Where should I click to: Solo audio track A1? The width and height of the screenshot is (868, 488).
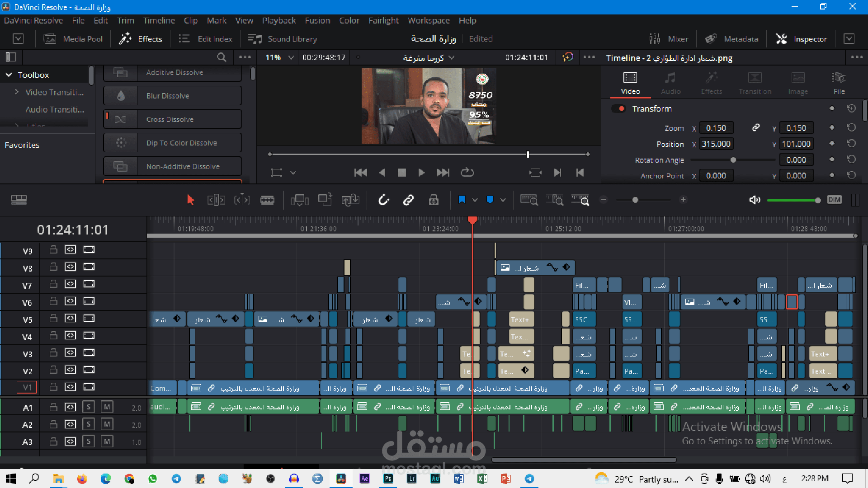coord(89,407)
